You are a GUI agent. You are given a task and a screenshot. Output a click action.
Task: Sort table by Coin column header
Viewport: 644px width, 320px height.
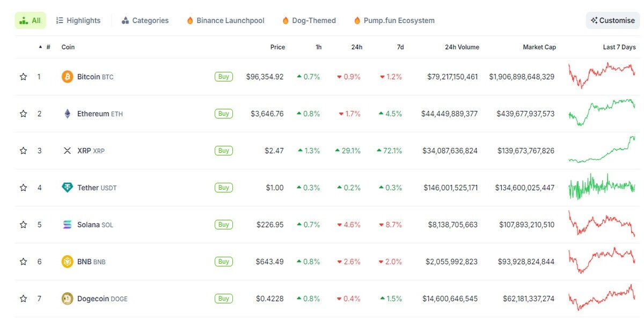coord(68,47)
